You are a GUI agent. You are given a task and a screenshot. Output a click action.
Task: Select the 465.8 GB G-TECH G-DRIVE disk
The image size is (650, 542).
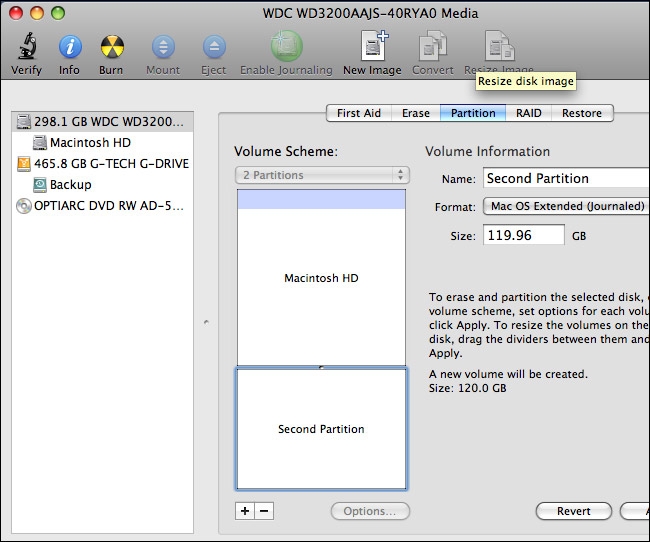point(102,164)
